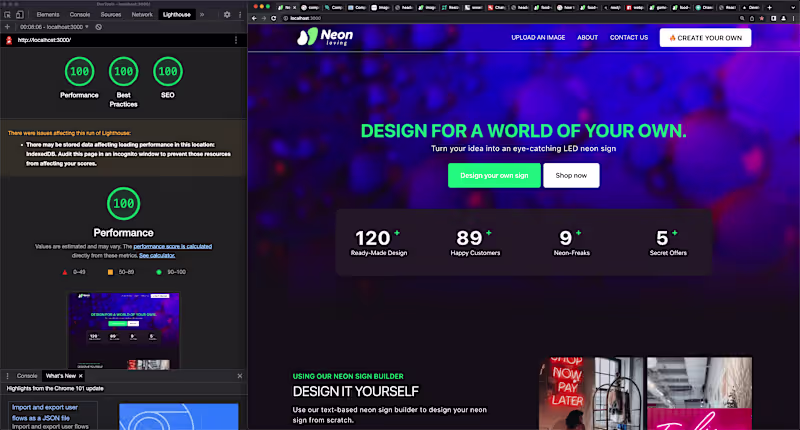Click the browser address bar localhost:3000
Viewport: 800px width, 430px height.
pos(510,18)
